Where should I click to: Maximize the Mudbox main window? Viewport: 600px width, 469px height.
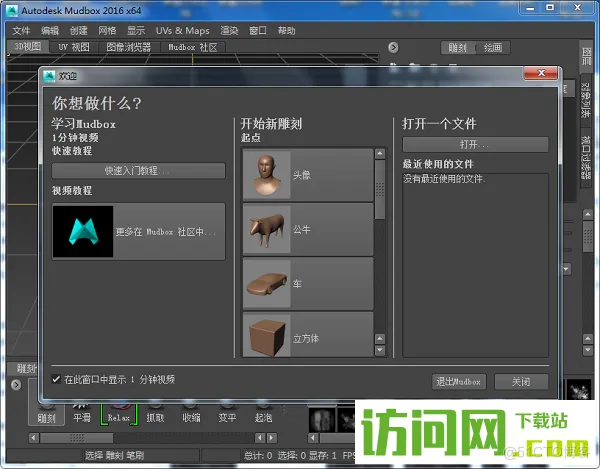(x=550, y=8)
